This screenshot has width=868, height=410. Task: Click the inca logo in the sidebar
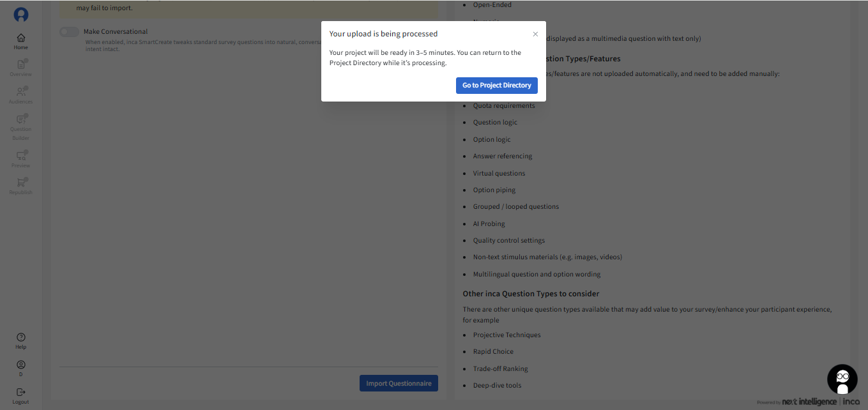[21, 15]
